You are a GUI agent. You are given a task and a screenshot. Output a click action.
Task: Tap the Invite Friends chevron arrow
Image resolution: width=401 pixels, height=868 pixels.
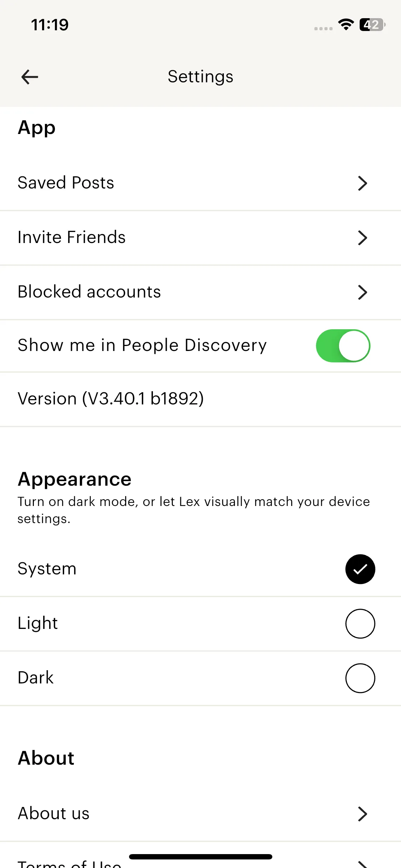click(363, 238)
